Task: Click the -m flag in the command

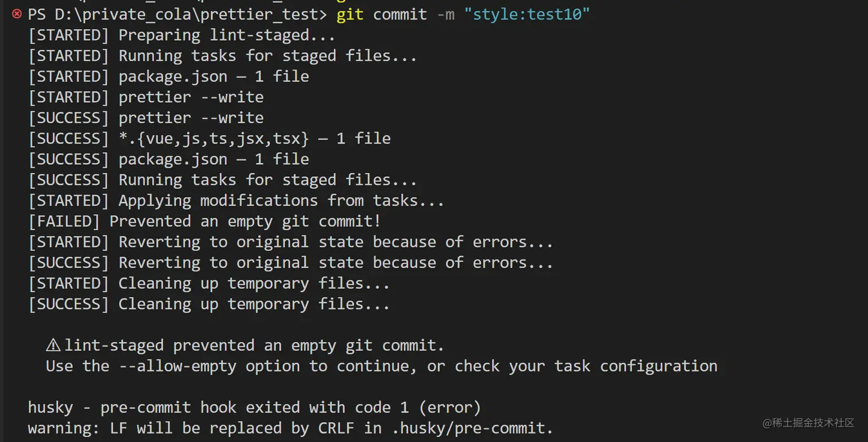Action: [x=445, y=14]
